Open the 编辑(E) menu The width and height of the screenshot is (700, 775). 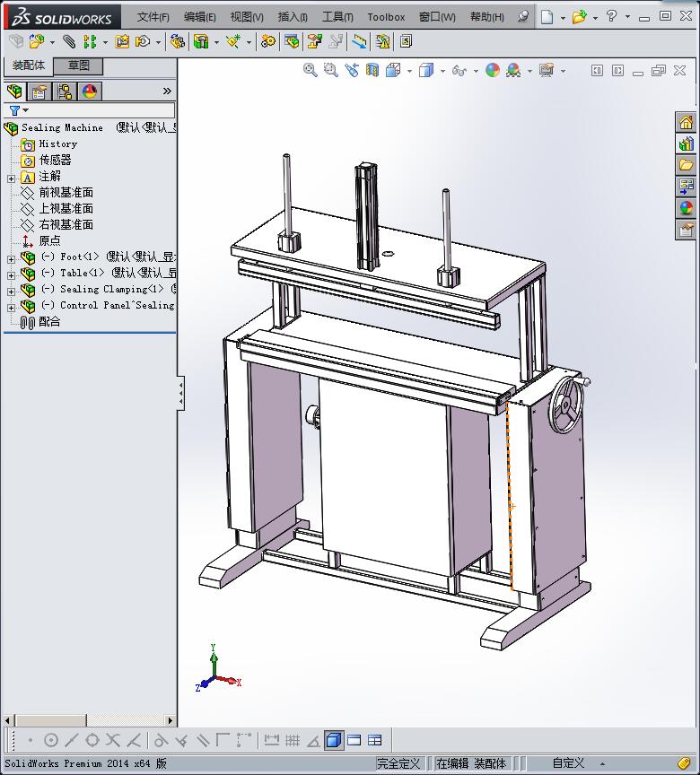tap(200, 17)
